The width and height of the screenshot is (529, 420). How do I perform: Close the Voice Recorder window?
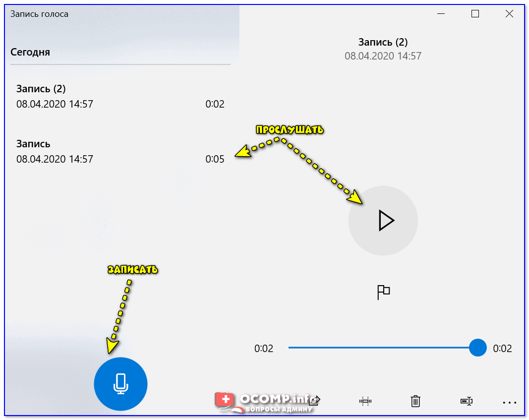click(509, 14)
